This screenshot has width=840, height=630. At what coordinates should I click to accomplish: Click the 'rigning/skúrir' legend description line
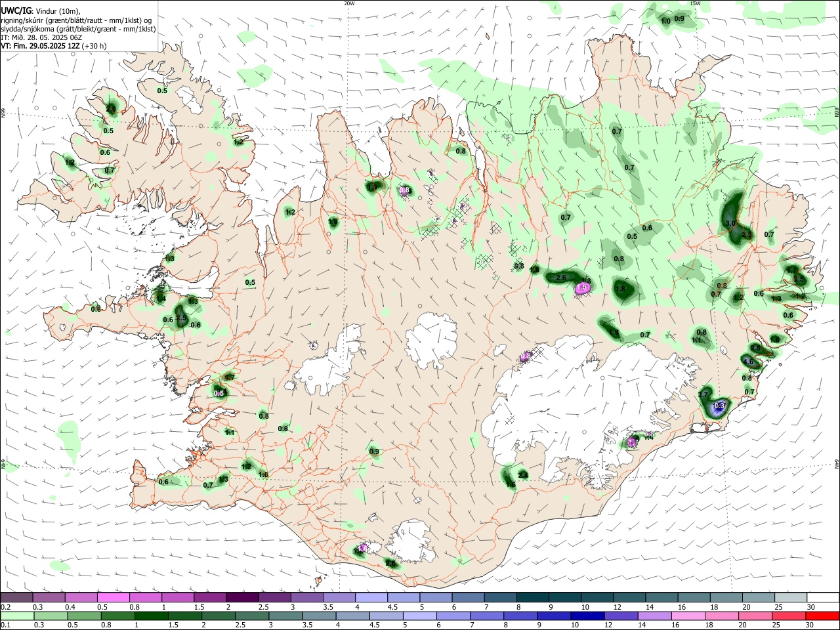pos(77,20)
